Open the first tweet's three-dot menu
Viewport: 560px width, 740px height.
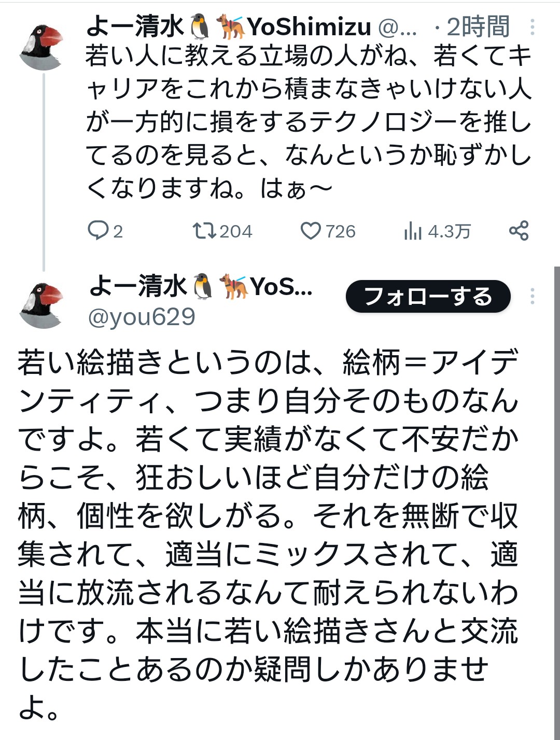[533, 27]
